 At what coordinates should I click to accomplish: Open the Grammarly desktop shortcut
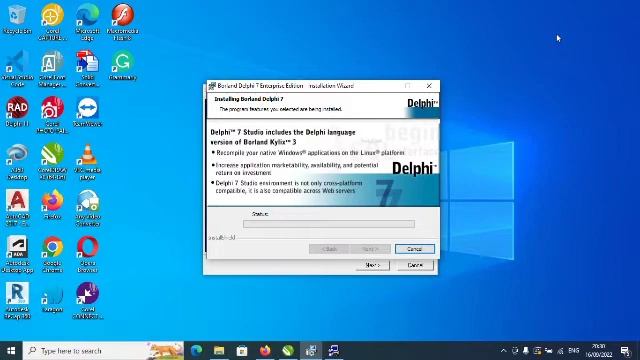coord(122,65)
